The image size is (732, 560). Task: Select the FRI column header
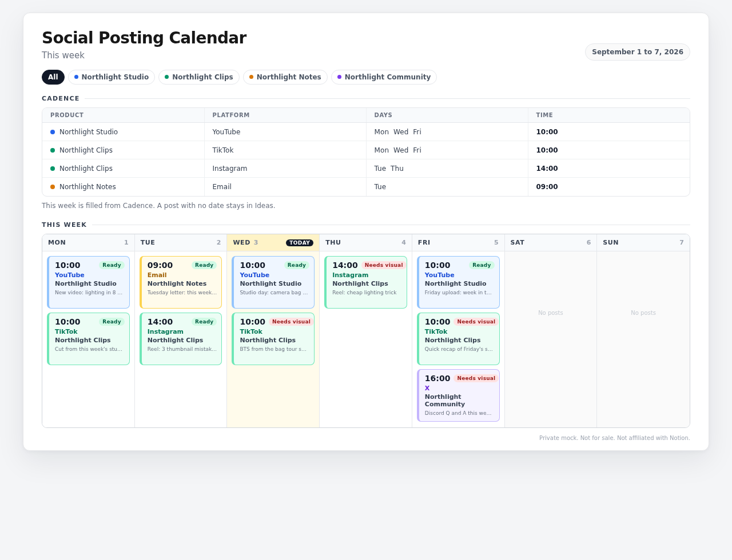click(458, 243)
